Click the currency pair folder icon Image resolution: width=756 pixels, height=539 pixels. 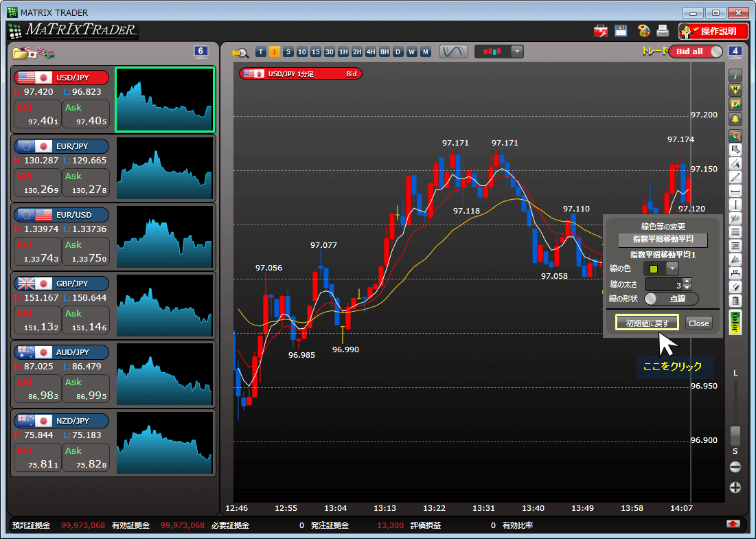(x=33, y=53)
